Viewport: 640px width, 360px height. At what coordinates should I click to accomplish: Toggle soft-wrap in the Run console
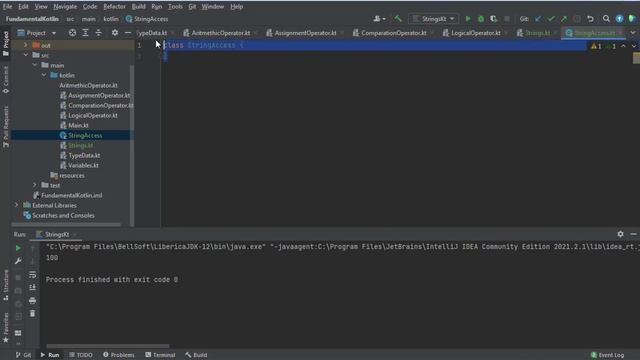[x=32, y=275]
